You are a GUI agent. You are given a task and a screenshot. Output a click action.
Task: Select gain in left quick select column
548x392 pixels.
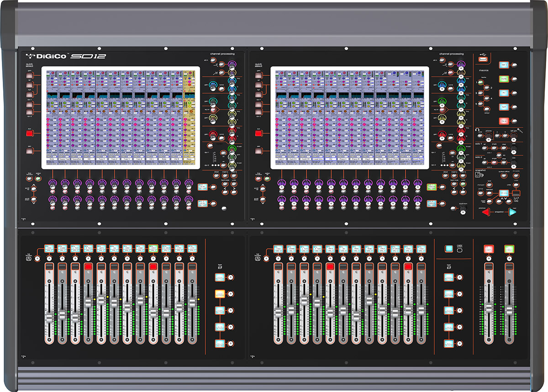coord(29,76)
